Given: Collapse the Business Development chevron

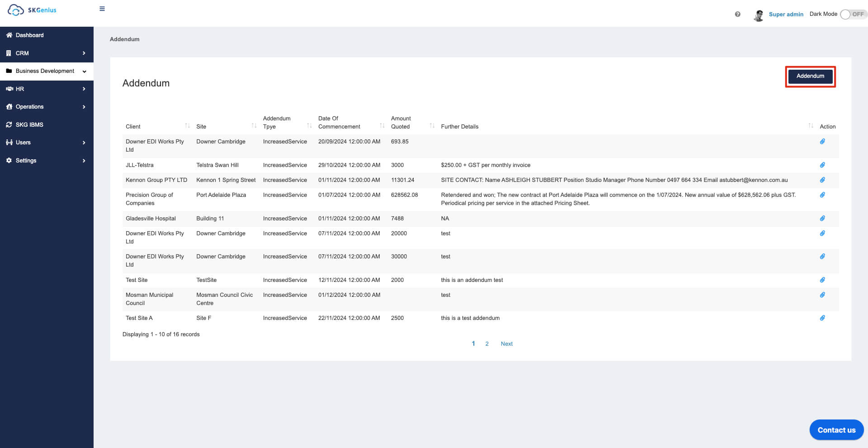Looking at the screenshot, I should pyautogui.click(x=84, y=71).
